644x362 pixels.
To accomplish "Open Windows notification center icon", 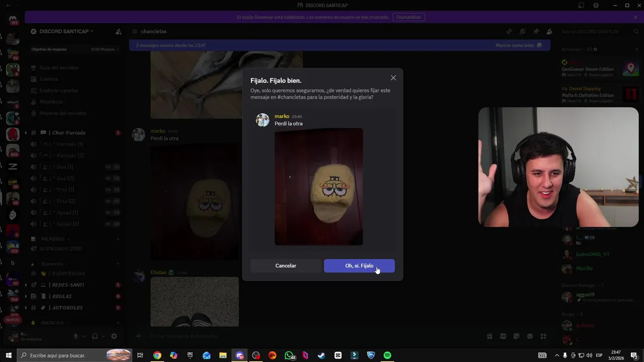I will (x=634, y=355).
